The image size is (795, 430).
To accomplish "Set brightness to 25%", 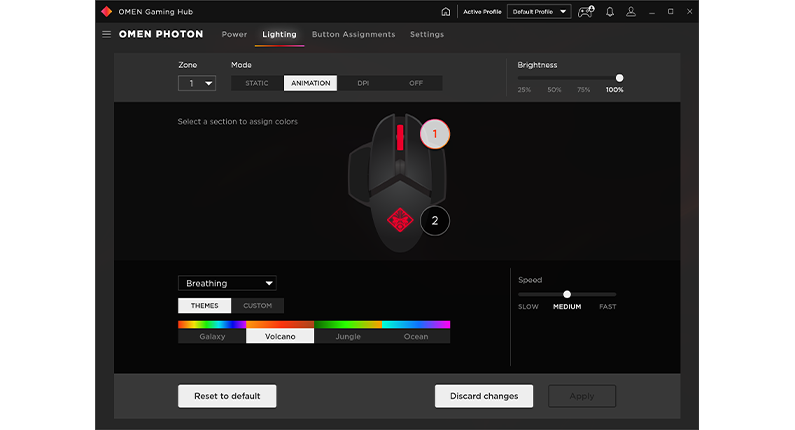I will (524, 90).
